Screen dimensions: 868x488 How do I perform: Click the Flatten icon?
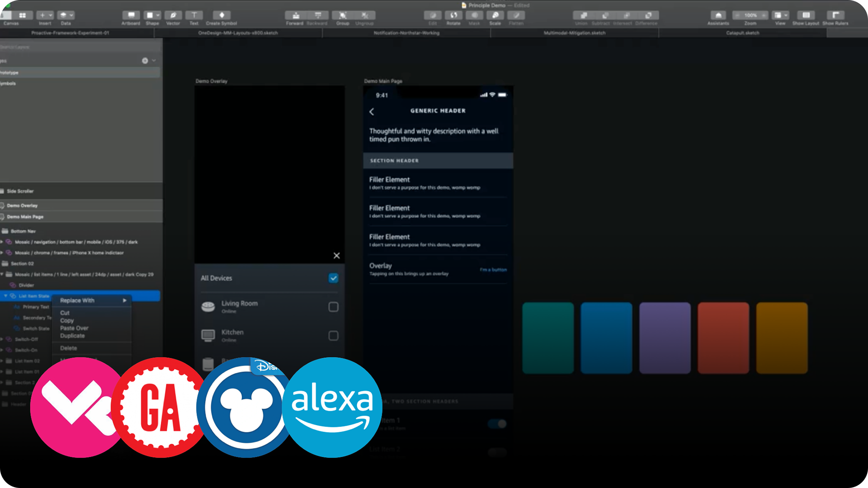(x=516, y=15)
